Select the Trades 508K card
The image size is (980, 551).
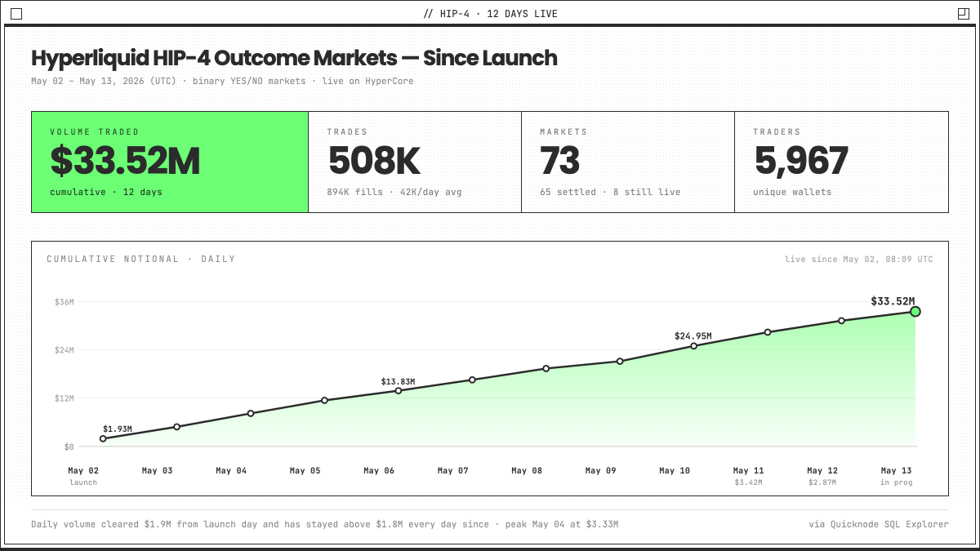coord(415,162)
